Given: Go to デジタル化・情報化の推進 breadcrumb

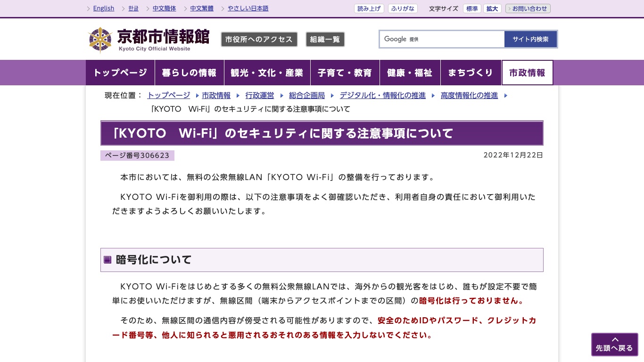Looking at the screenshot, I should click(x=383, y=95).
